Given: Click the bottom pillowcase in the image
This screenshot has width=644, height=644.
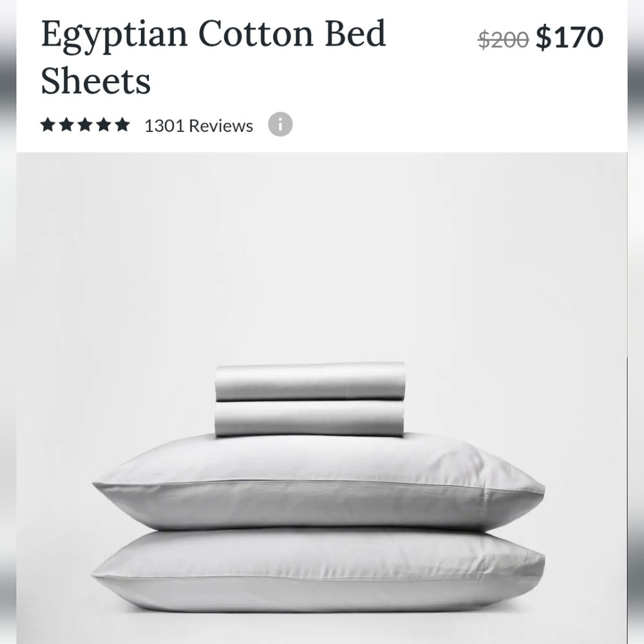Looking at the screenshot, I should click(316, 573).
